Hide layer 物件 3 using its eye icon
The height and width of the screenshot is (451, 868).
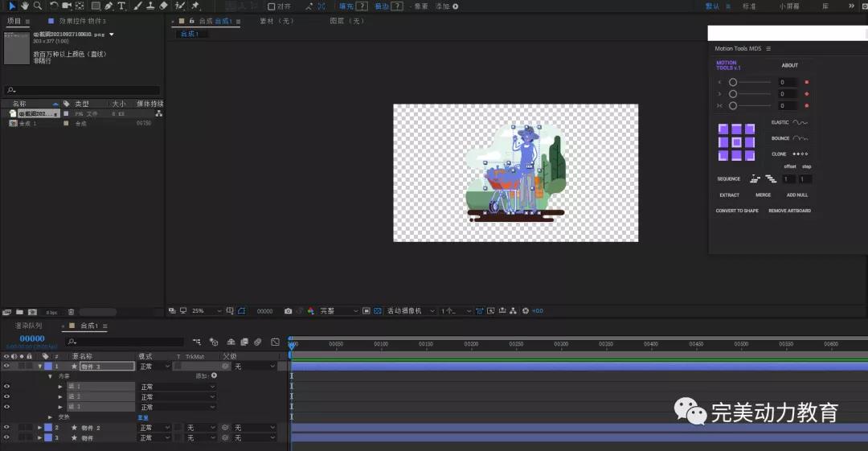pyautogui.click(x=6, y=367)
